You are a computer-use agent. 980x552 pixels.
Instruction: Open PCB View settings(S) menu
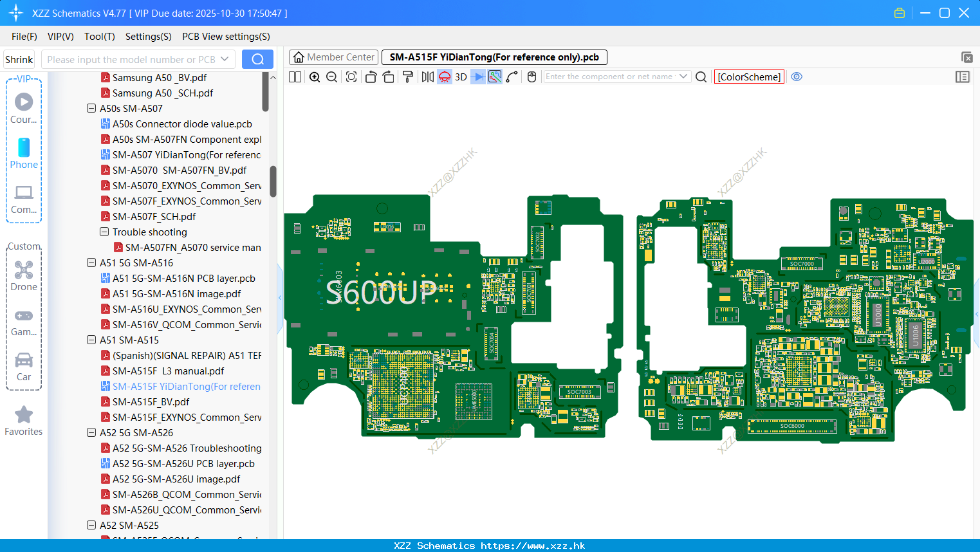pos(226,37)
